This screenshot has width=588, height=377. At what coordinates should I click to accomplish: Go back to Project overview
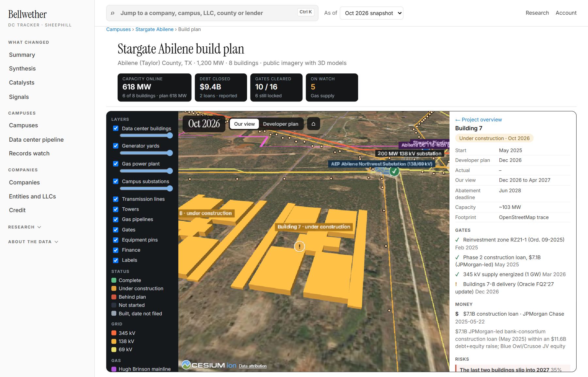point(479,120)
